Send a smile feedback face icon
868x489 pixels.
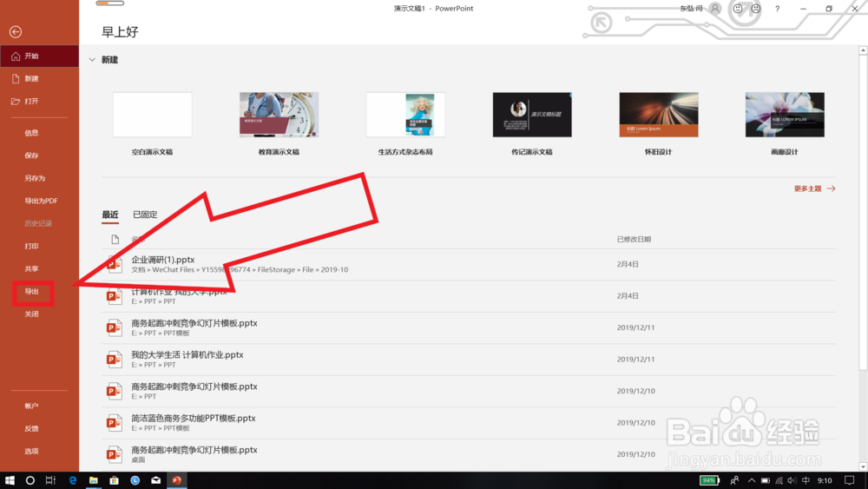(737, 9)
